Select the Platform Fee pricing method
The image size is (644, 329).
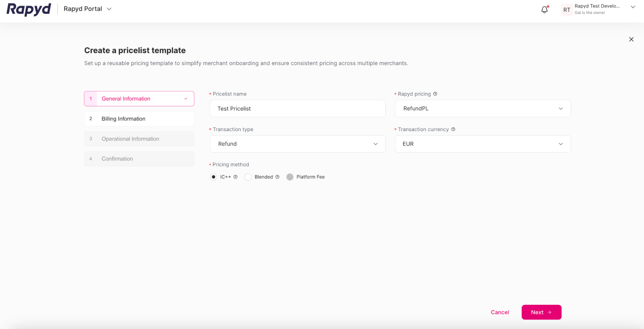[x=290, y=177]
